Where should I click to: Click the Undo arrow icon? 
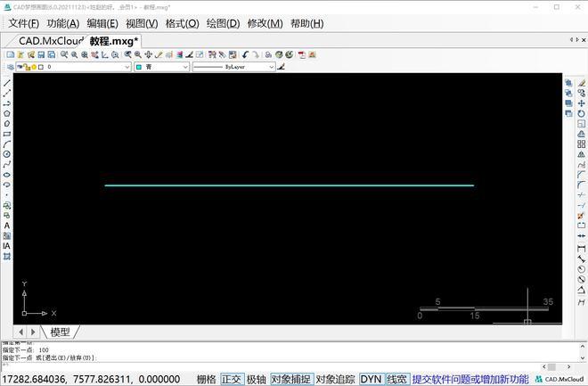click(245, 54)
